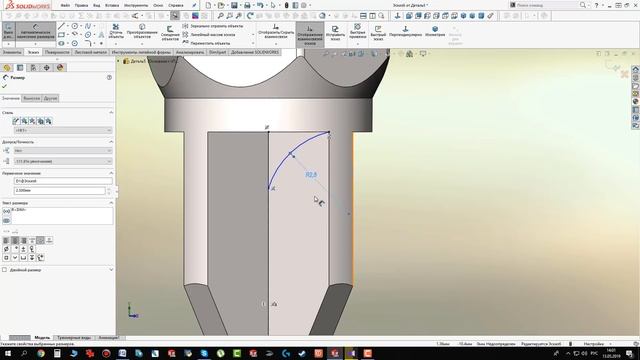Image resolution: width=640 pixels, height=360 pixels.
Task: Select the Rectangle sketch tool
Action: [x=61, y=35]
